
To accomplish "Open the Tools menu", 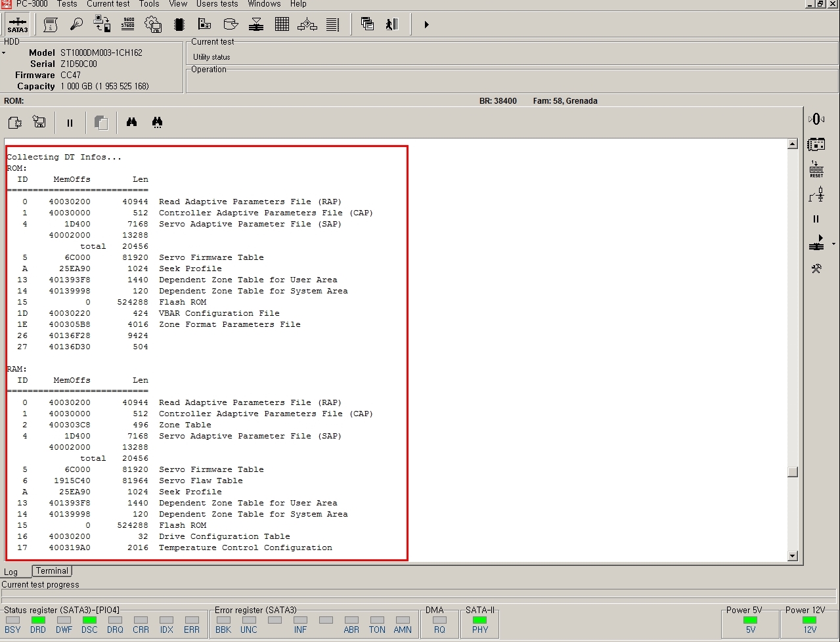I will coord(149,4).
